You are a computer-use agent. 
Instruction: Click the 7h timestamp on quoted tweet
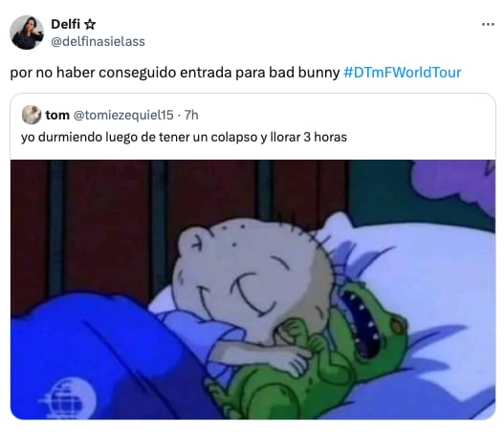point(191,115)
